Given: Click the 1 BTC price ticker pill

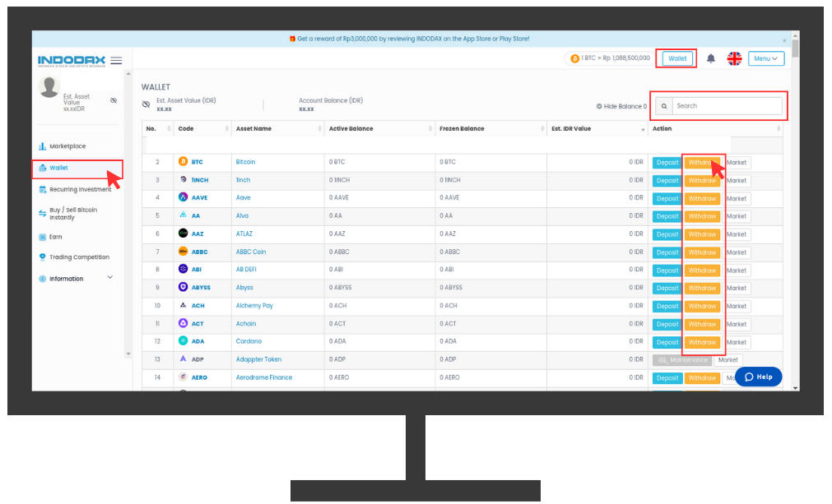Looking at the screenshot, I should (x=610, y=58).
